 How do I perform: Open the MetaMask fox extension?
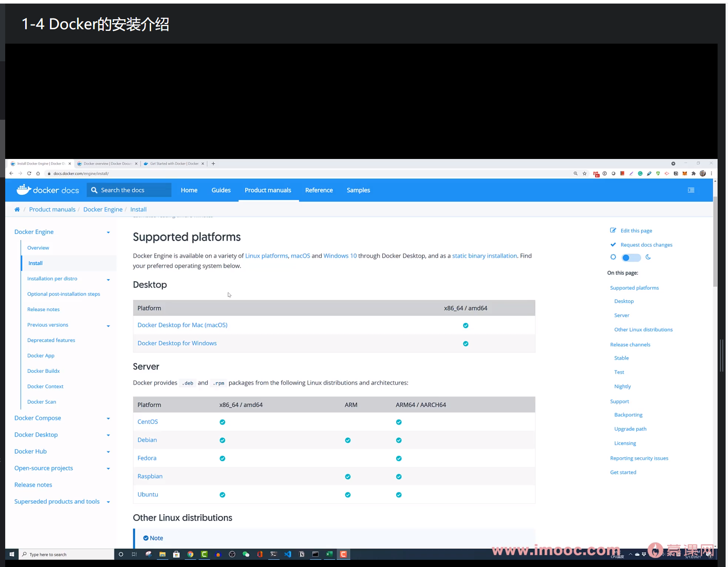pos(685,173)
